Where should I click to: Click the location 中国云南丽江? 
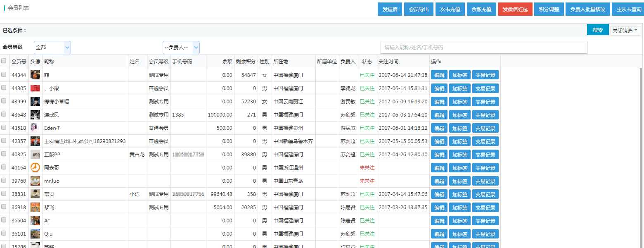(x=288, y=101)
